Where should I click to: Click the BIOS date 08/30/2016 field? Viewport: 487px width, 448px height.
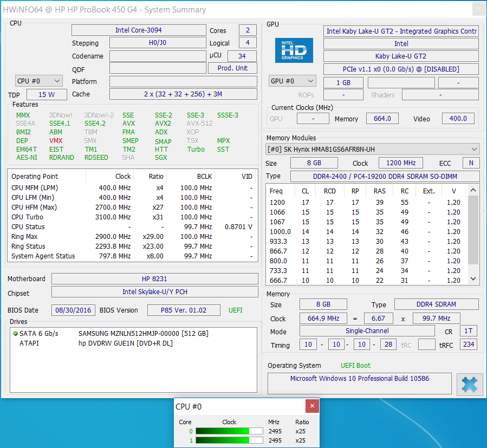point(73,310)
